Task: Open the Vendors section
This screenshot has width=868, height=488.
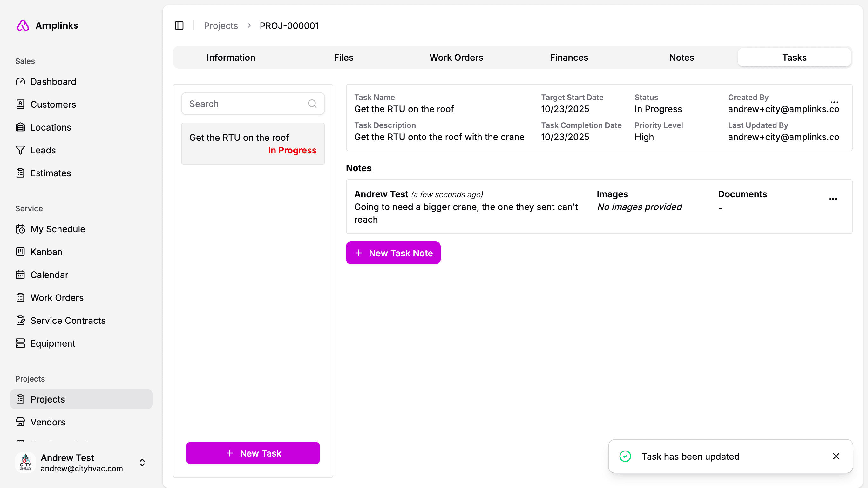Action: (48, 422)
